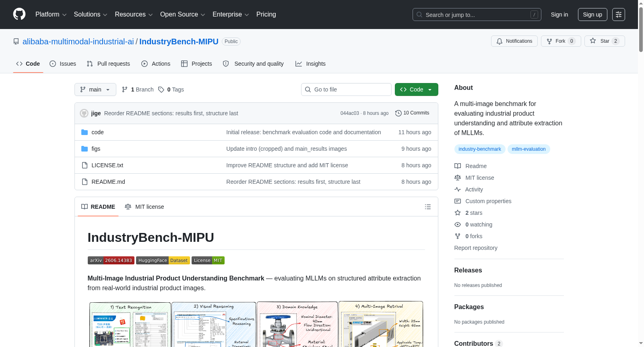Open the README outline icon
Image resolution: width=644 pixels, height=347 pixels.
[428, 207]
